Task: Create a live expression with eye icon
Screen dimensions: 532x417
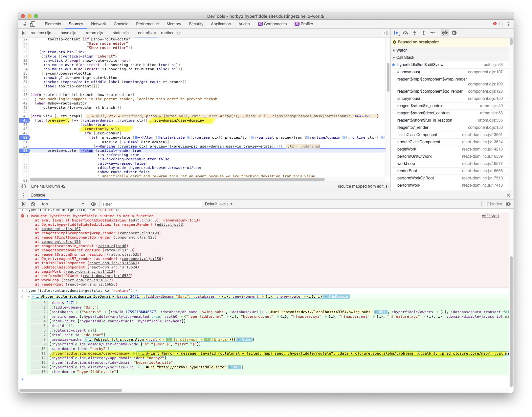Action: click(93, 204)
